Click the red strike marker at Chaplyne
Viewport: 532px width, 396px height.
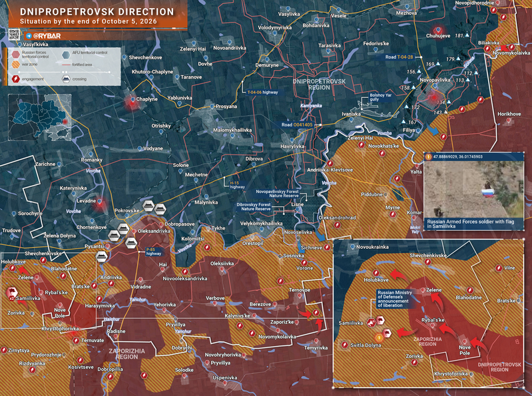pos(132,102)
